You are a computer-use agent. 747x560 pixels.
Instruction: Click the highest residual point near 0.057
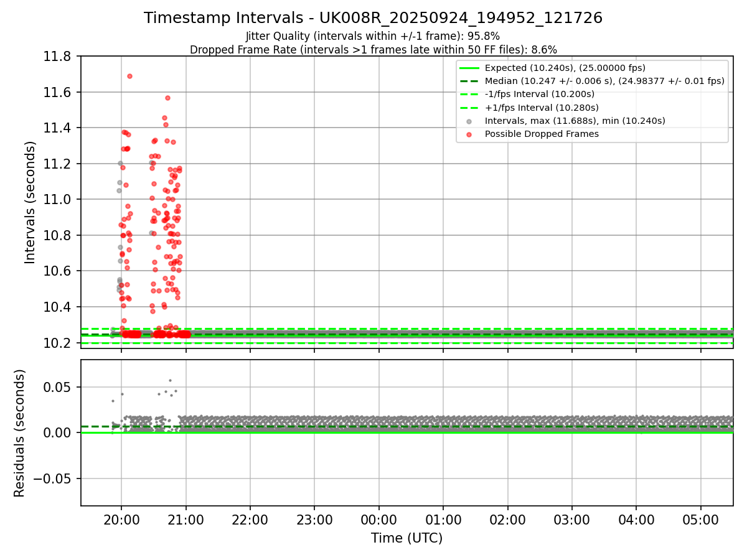[170, 380]
